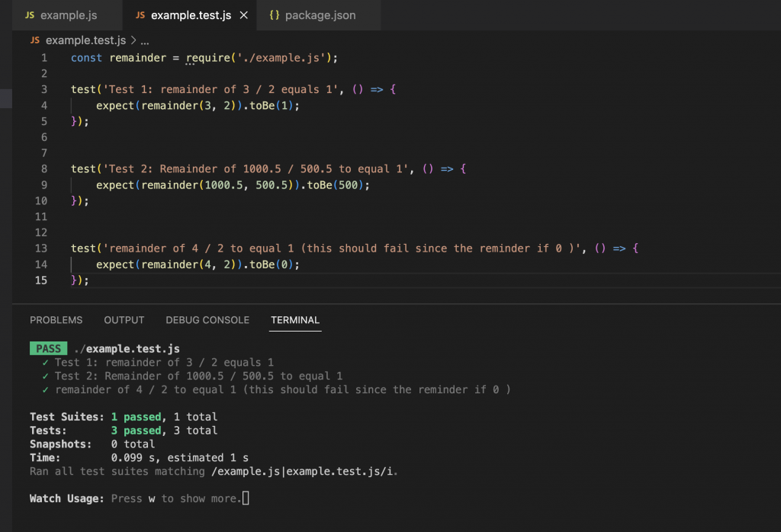The height and width of the screenshot is (532, 781).
Task: Open the DEBUG CONSOLE panel
Action: [x=207, y=320]
